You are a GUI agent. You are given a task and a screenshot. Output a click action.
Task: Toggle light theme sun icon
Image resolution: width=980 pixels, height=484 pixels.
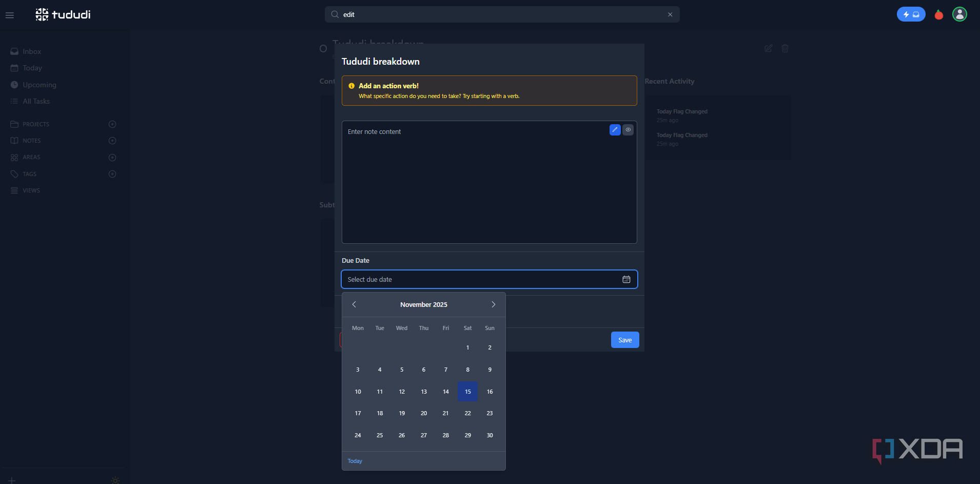point(115,480)
